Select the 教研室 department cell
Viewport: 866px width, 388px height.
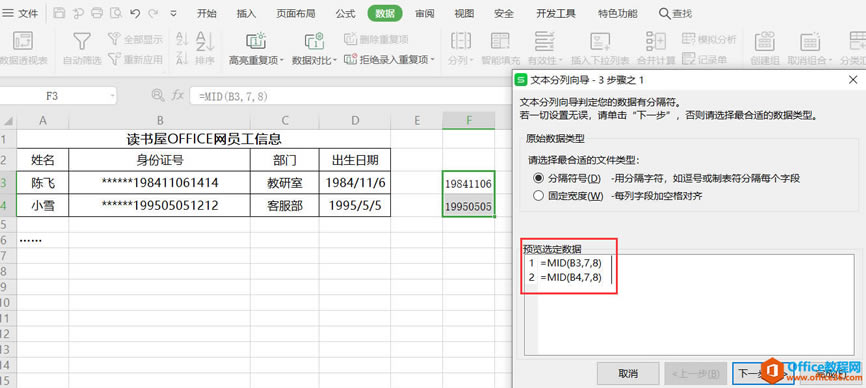click(x=284, y=183)
